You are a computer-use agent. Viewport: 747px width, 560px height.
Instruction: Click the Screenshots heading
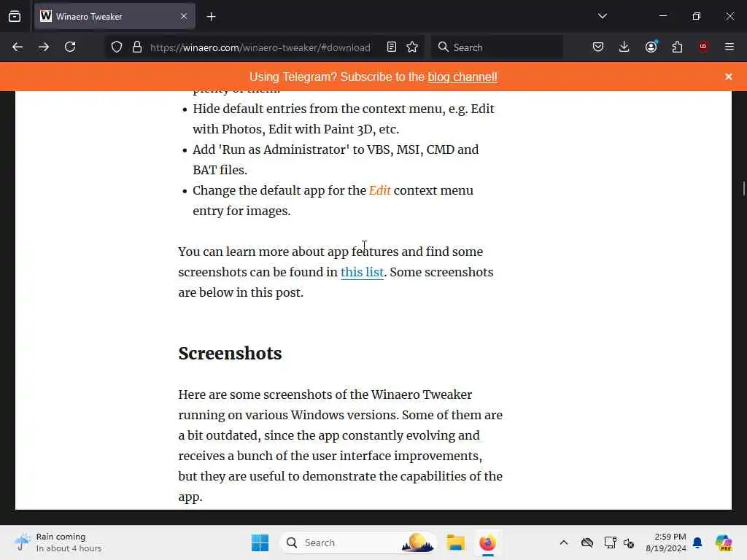(230, 354)
